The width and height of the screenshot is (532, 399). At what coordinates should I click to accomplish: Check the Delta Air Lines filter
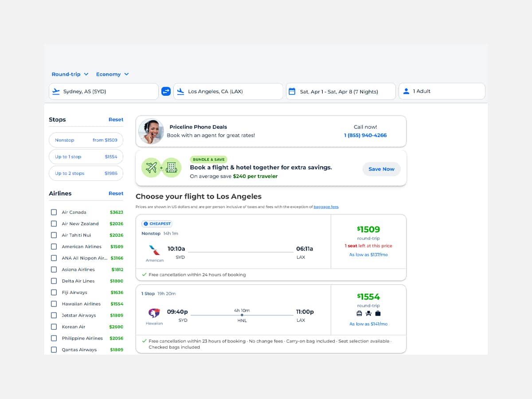(54, 281)
